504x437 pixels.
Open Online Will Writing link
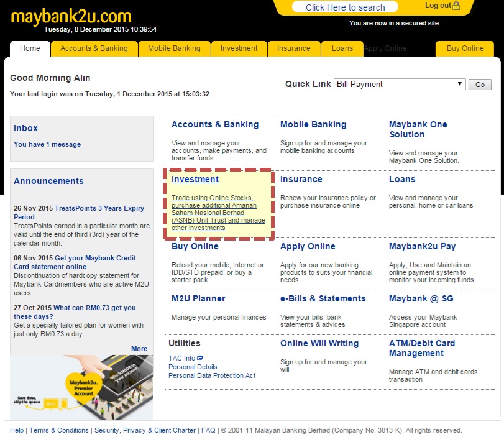point(319,343)
